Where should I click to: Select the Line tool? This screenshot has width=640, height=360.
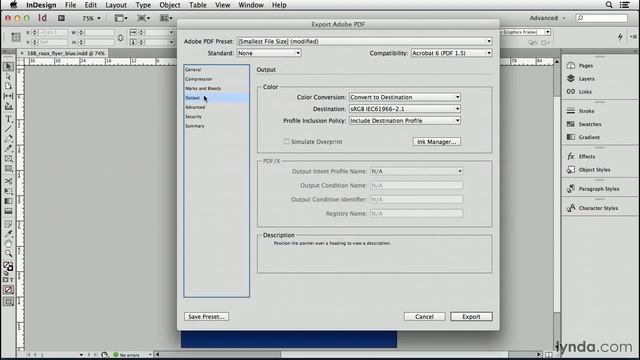point(8,129)
